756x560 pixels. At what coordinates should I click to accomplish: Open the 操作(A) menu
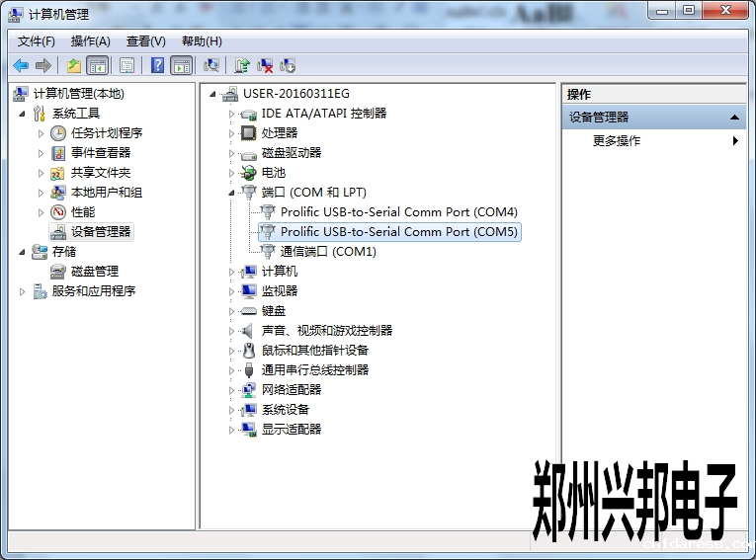click(91, 41)
